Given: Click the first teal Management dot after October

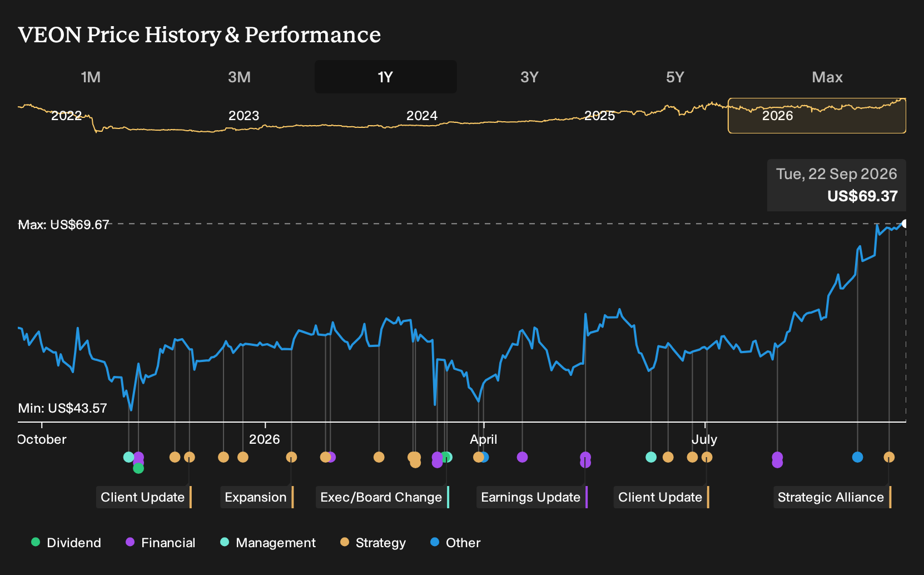Looking at the screenshot, I should pyautogui.click(x=128, y=457).
